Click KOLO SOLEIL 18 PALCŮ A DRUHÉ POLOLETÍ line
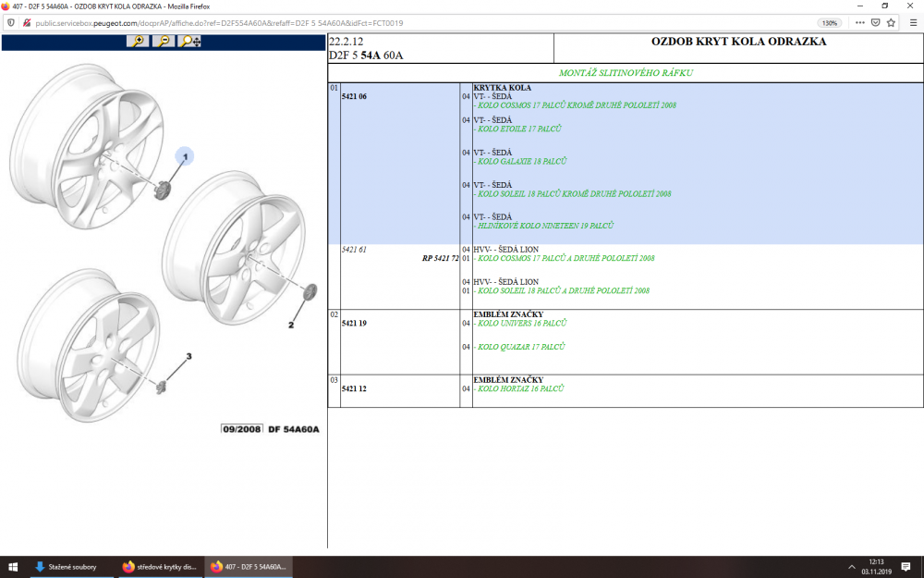This screenshot has height=578, width=924. (x=562, y=290)
